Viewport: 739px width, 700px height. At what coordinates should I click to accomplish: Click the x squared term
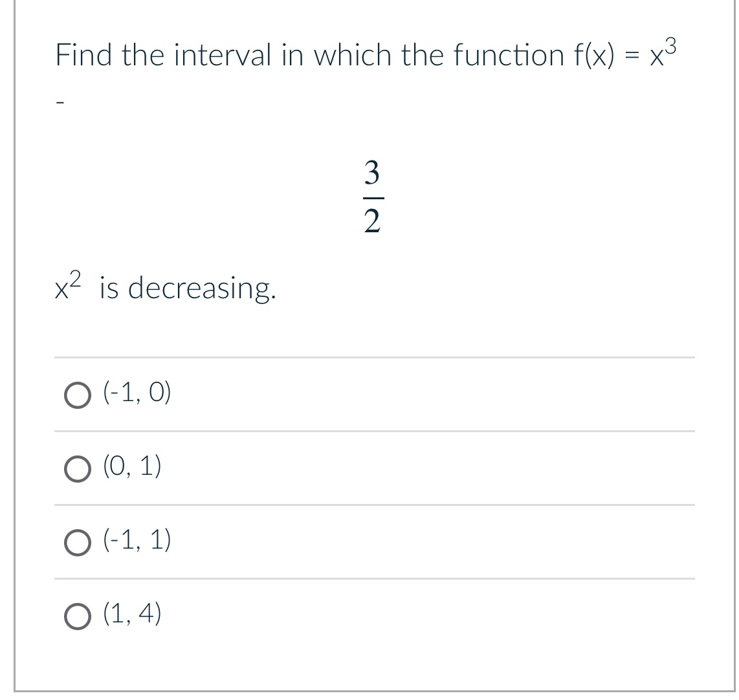[x=67, y=287]
